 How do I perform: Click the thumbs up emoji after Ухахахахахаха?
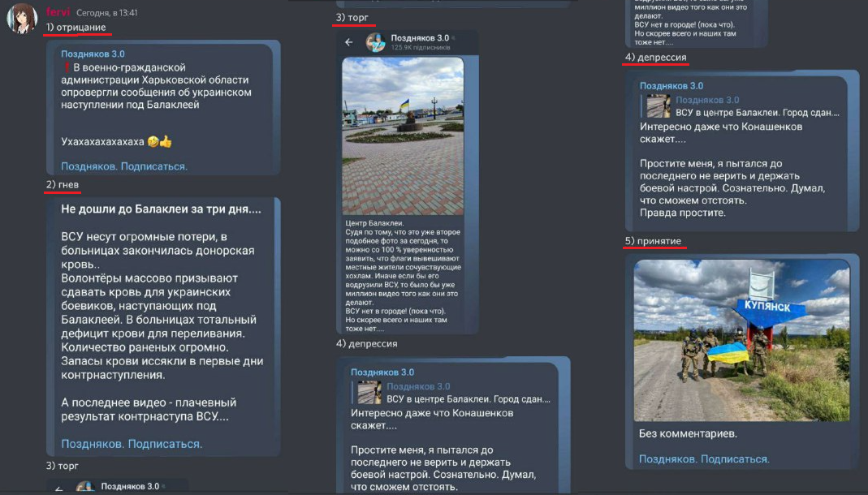166,141
